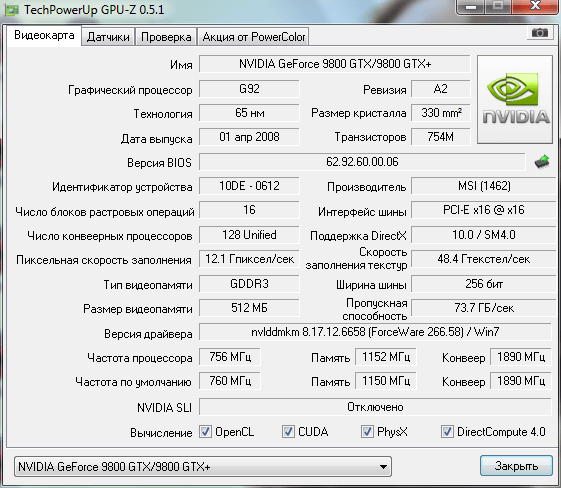Close the GPU-Z window with X
The width and height of the screenshot is (561, 488).
coord(536,6)
